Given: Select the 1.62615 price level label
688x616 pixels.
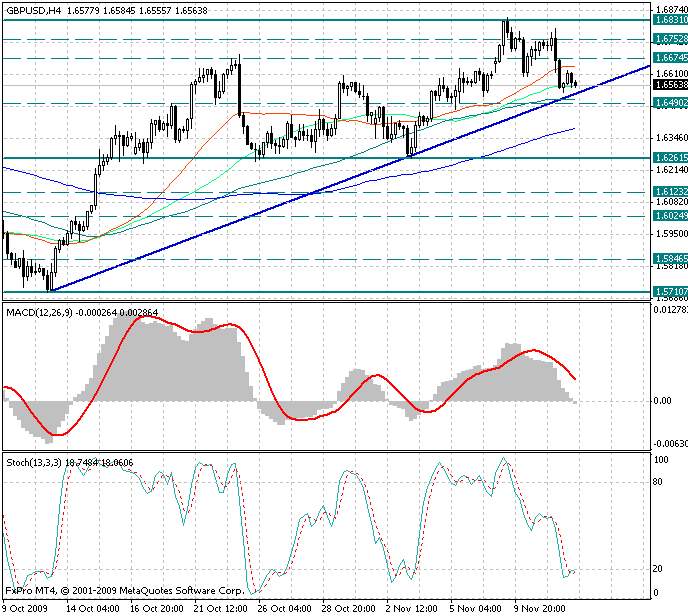Looking at the screenshot, I should pyautogui.click(x=670, y=158).
